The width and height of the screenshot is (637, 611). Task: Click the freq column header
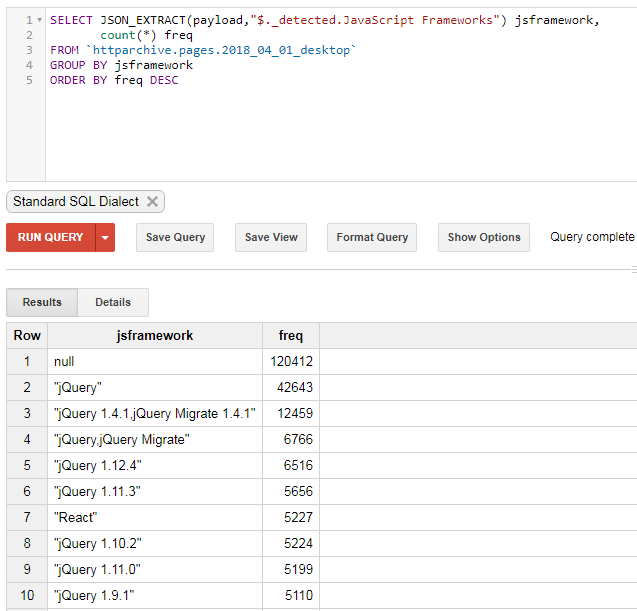click(290, 335)
